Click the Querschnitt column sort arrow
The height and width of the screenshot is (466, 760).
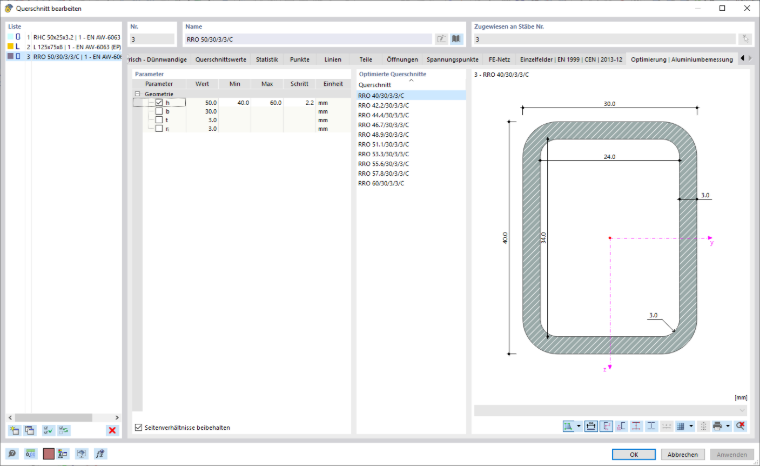click(411, 80)
